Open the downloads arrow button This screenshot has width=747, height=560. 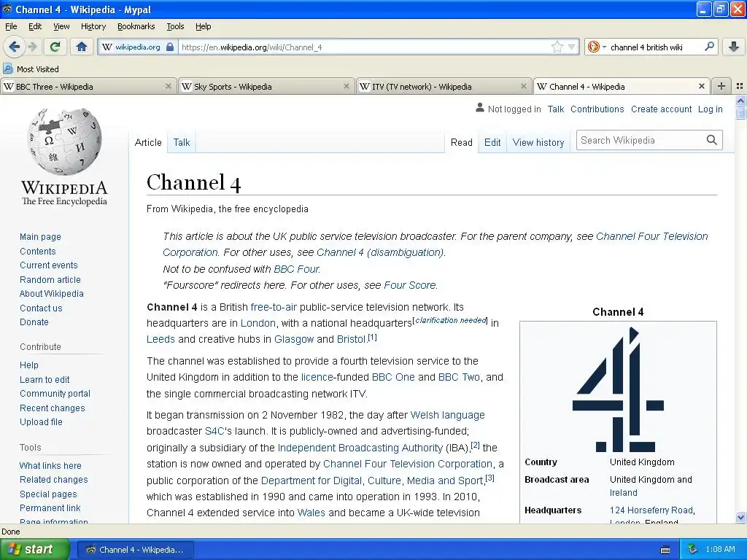click(x=734, y=47)
